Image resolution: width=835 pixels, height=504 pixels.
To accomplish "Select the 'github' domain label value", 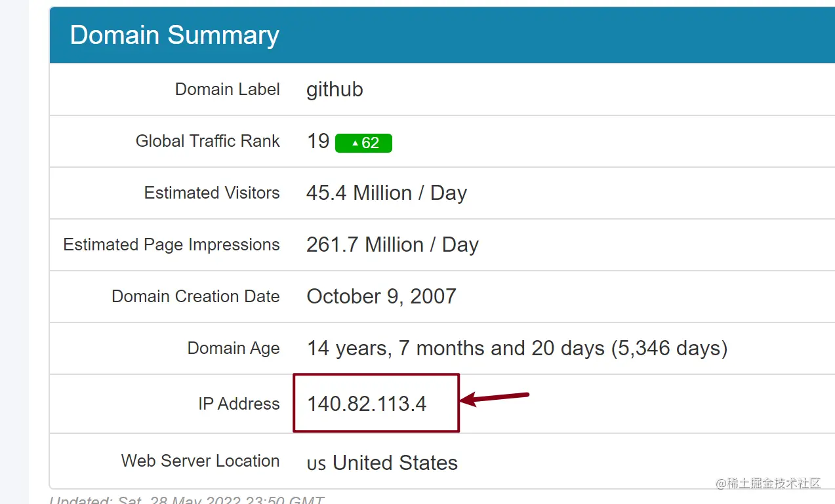I will (335, 89).
